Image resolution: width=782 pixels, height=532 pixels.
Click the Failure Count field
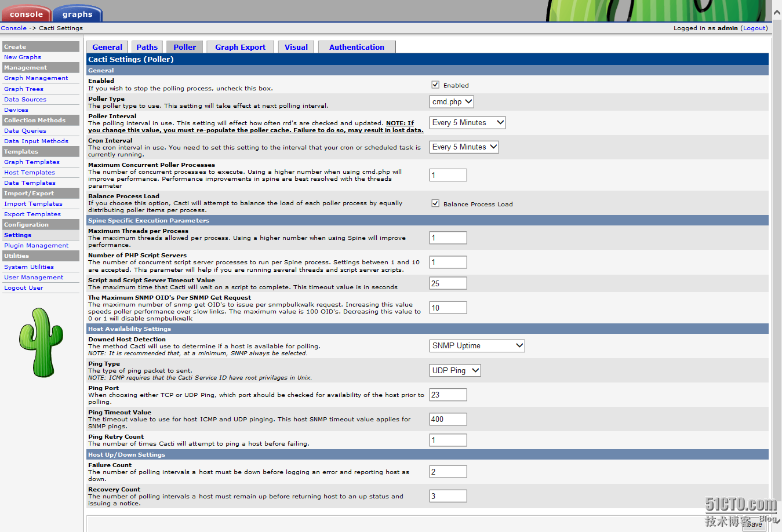tap(448, 472)
